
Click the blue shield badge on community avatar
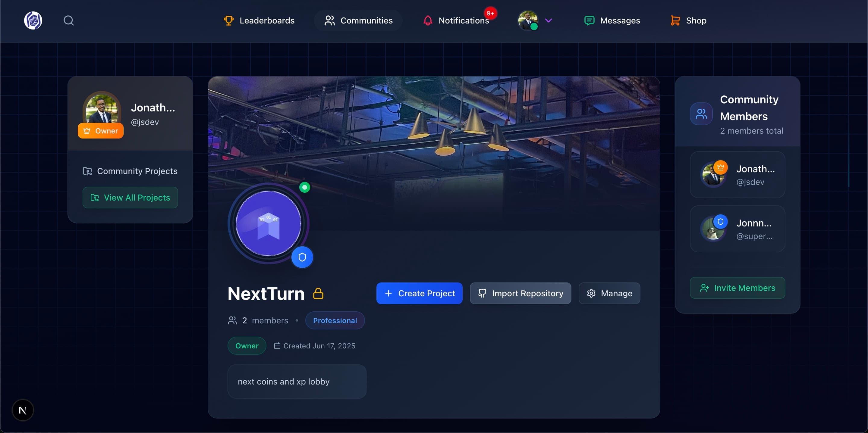pyautogui.click(x=302, y=257)
